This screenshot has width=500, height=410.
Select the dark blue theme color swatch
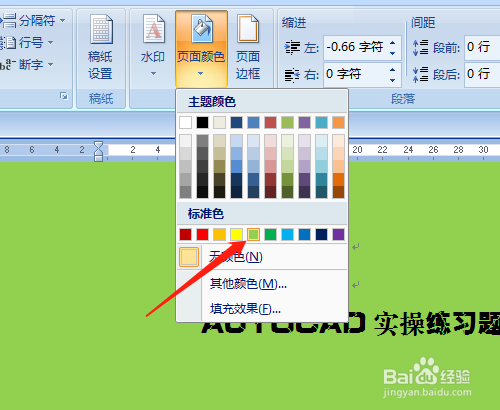[x=236, y=122]
